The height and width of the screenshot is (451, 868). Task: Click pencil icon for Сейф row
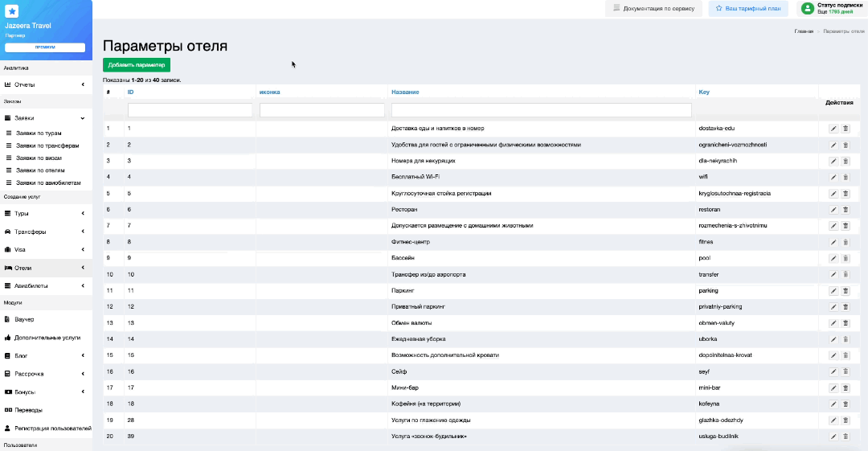click(x=833, y=371)
